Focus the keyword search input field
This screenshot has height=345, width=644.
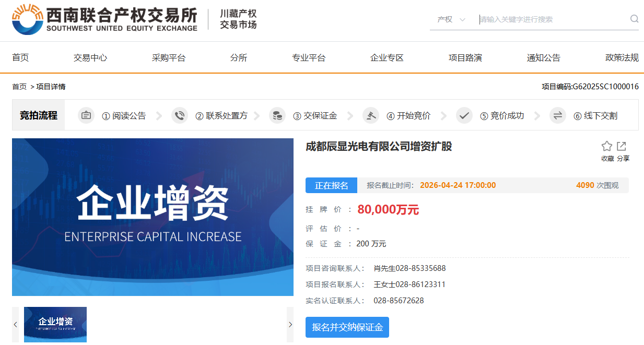click(x=551, y=19)
